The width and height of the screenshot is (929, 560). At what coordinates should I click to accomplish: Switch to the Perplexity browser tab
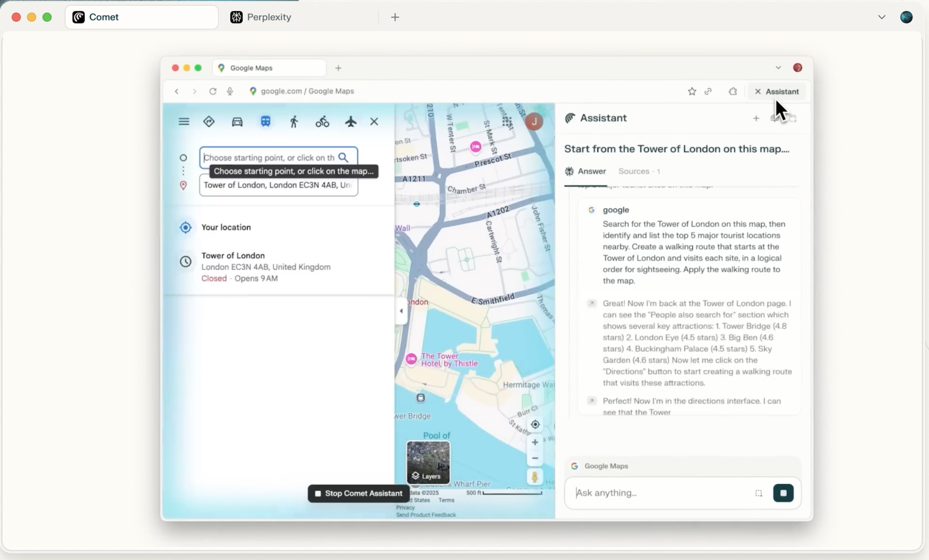pos(269,17)
